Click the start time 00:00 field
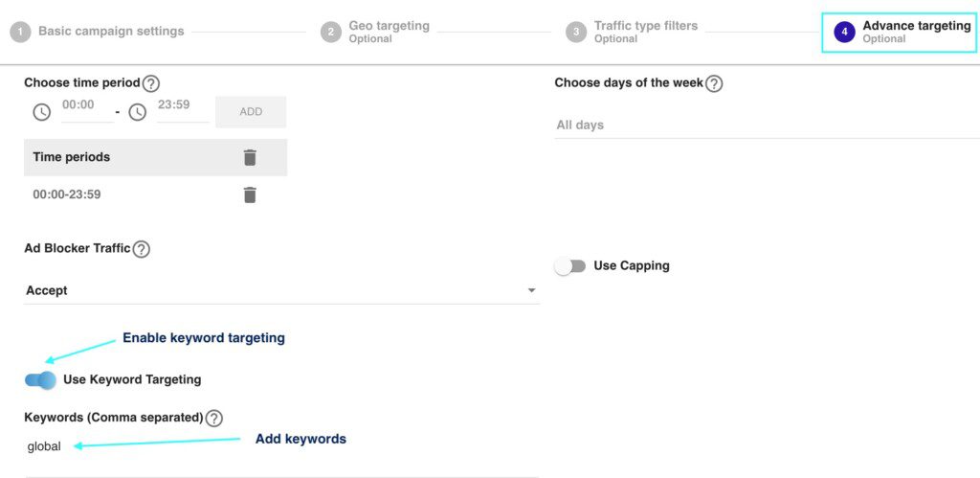Screen dimensions: 980x478 pyautogui.click(x=86, y=107)
